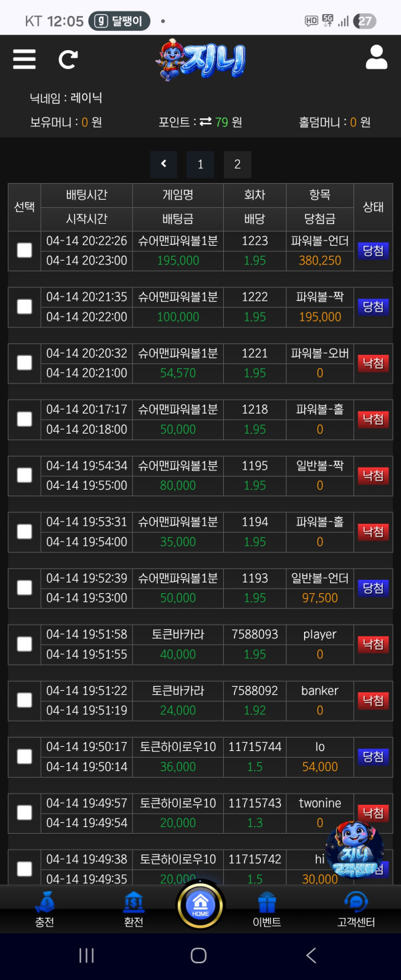This screenshot has width=401, height=980.
Task: Tap Android home button
Action: pos(198,955)
